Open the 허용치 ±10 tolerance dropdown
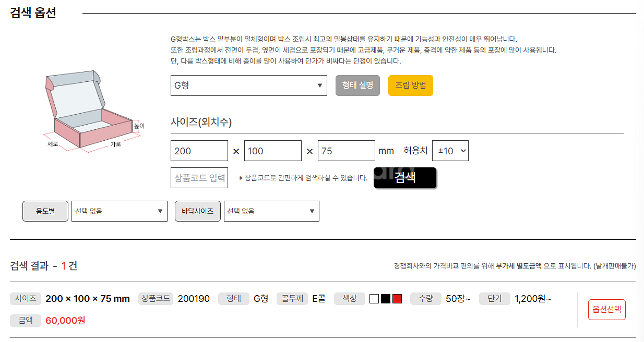Image resolution: width=644 pixels, height=342 pixels. pyautogui.click(x=450, y=151)
